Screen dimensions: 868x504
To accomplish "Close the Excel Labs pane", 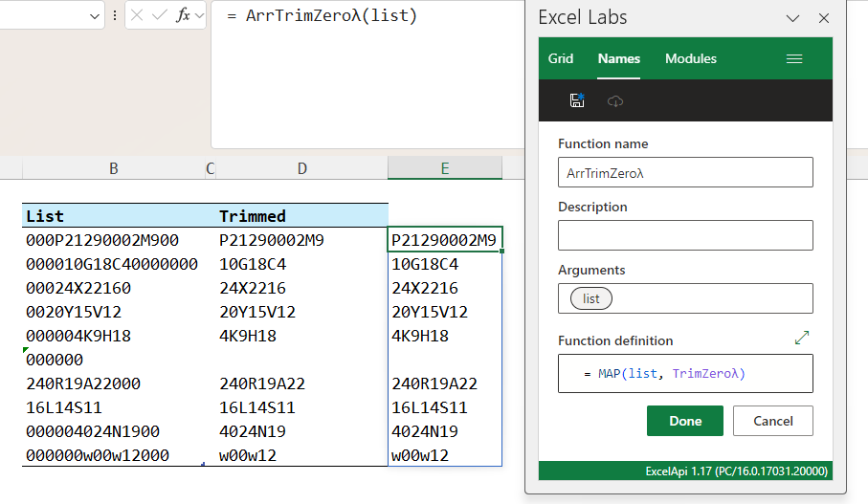I will 824,18.
